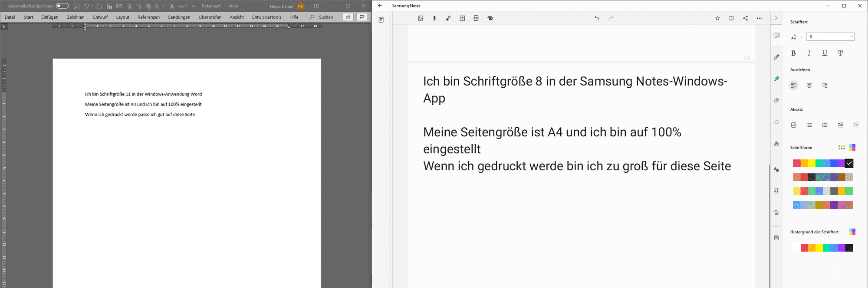The height and width of the screenshot is (288, 868).
Task: Select the eraser tool in Samsung Notes
Action: pyautogui.click(x=776, y=100)
